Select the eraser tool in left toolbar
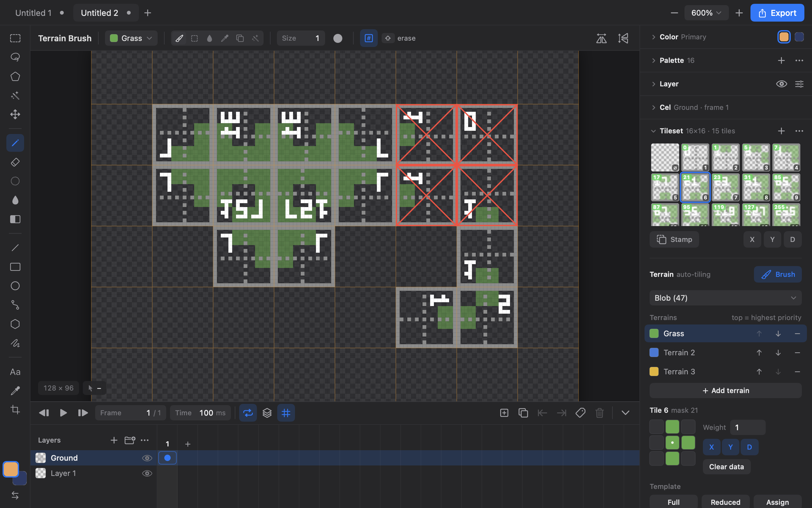Image resolution: width=812 pixels, height=508 pixels. point(15,162)
